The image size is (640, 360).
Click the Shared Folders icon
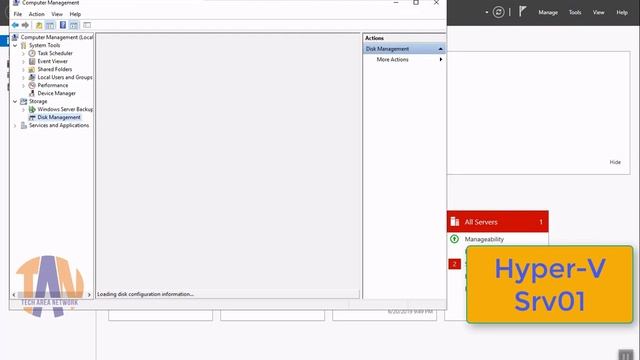click(32, 69)
